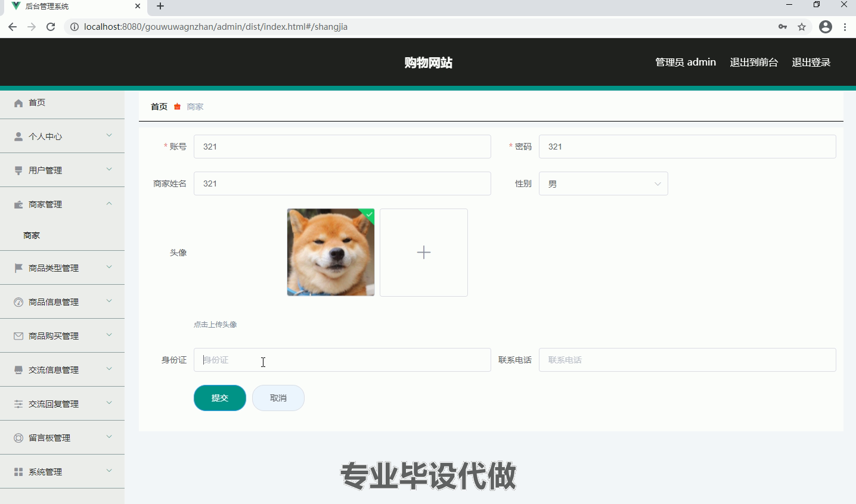Click the 用户管理 sidebar icon
Image resolution: width=856 pixels, height=504 pixels.
(18, 170)
